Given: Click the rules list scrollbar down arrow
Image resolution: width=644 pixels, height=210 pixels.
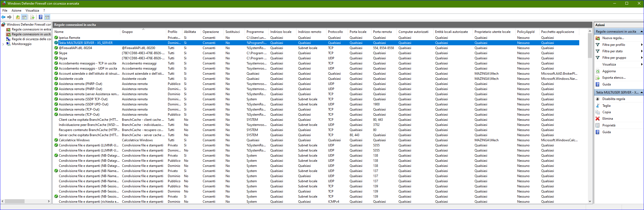Looking at the screenshot, I should click(x=590, y=201).
